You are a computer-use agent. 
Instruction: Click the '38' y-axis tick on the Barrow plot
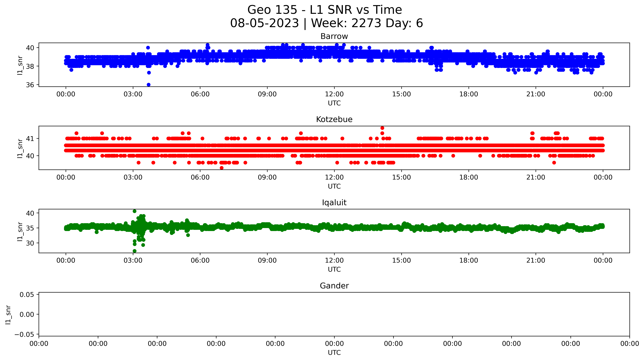[30, 66]
